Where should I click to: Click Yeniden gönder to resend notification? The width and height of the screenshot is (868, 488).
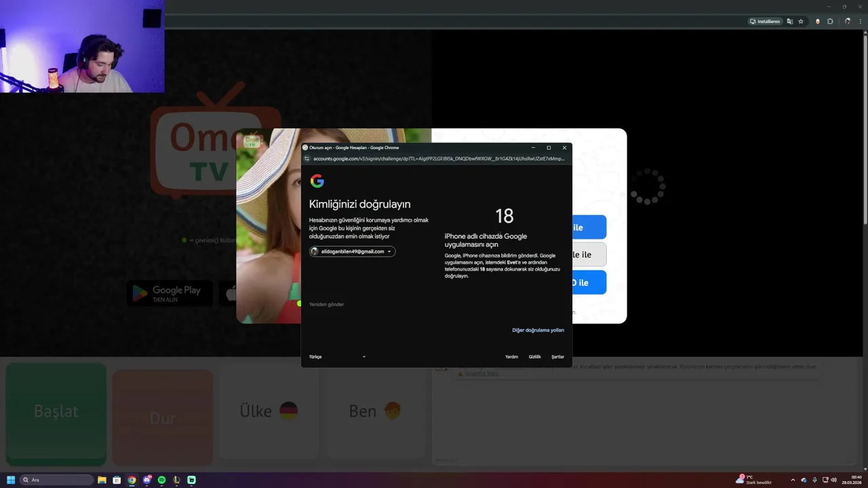click(x=326, y=304)
